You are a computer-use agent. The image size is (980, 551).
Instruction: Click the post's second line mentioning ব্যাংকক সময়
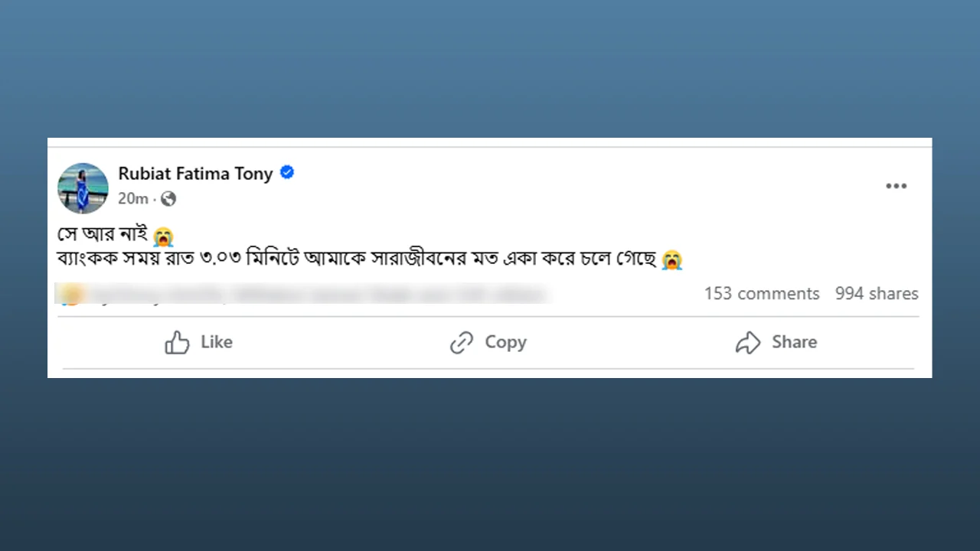356,259
